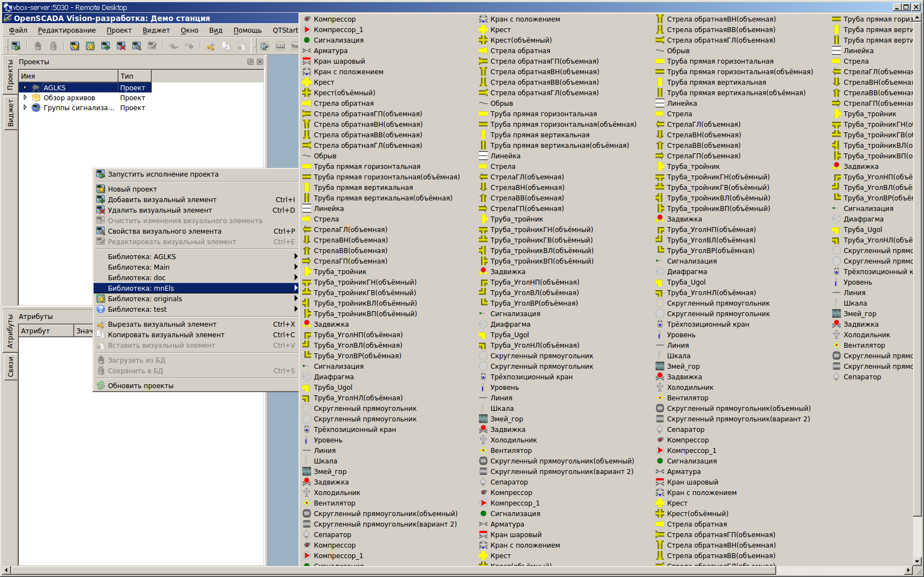The image size is (924, 577).
Task: Choose the Вентилятор widget in the first column
Action: (334, 503)
